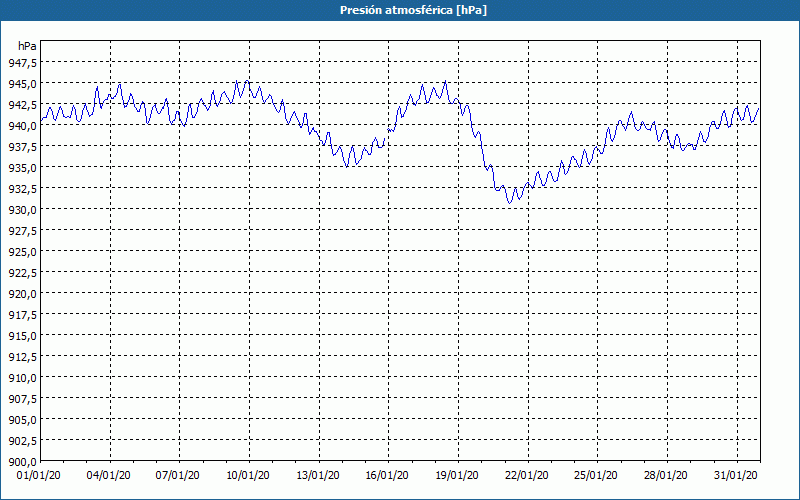Select the 937,5 y-axis label
The width and height of the screenshot is (800, 500).
pyautogui.click(x=22, y=146)
